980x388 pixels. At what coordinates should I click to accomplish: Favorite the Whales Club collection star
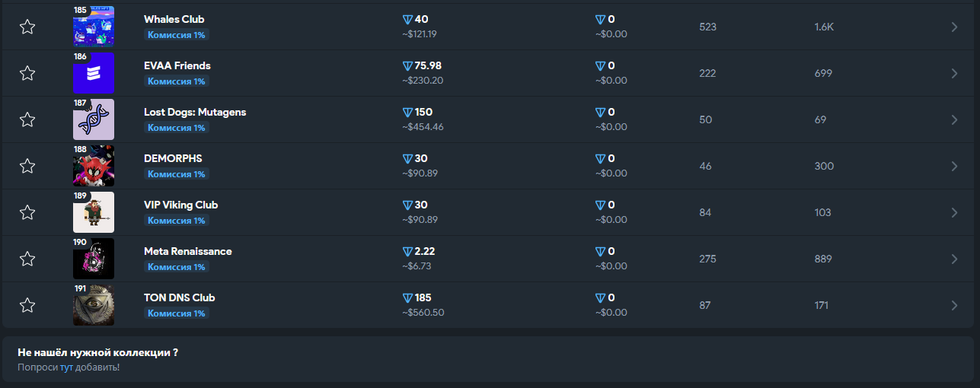pos(27,27)
